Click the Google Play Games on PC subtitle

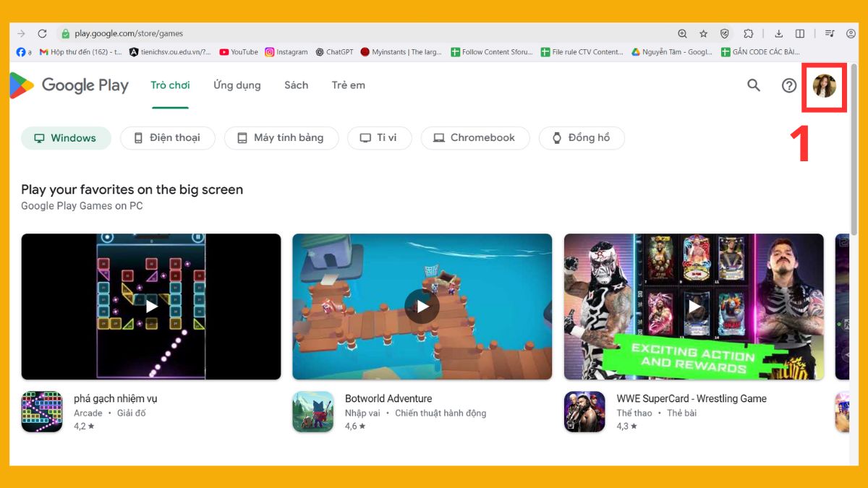click(x=82, y=206)
